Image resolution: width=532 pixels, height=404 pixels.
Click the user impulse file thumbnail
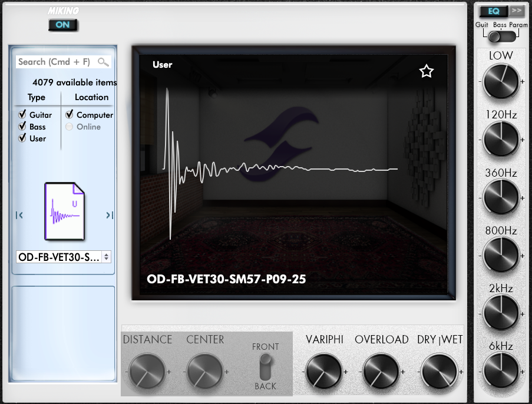(x=64, y=211)
